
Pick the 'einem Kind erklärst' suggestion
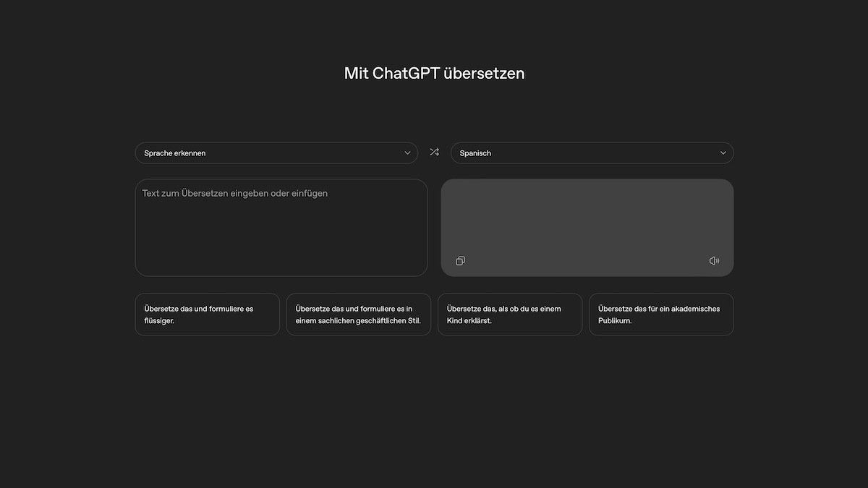coord(509,314)
